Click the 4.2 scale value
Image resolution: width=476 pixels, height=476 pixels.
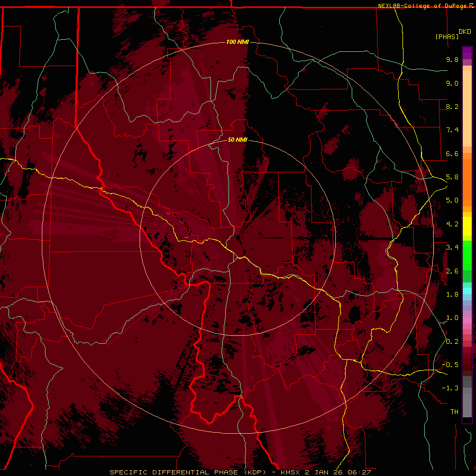[x=452, y=224]
